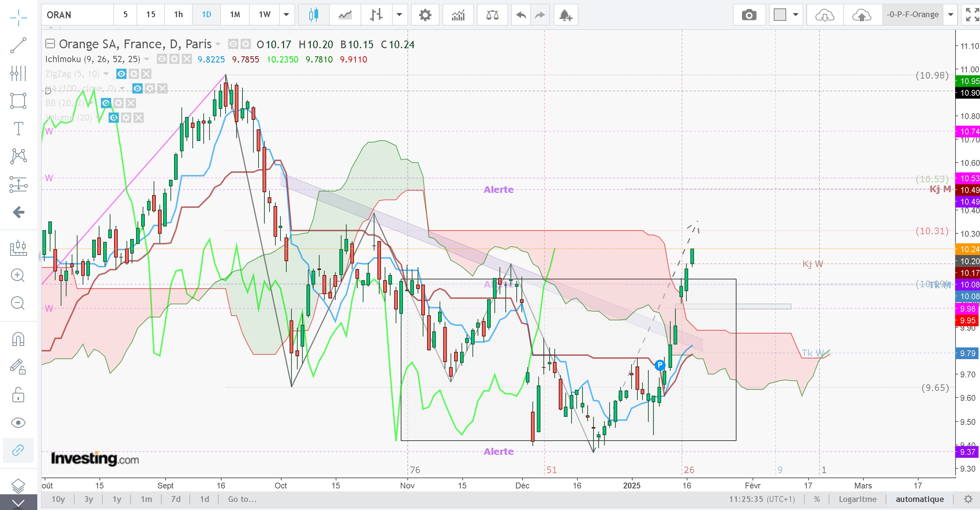Toggle Logaritme scale
980x510 pixels.
pos(857,499)
